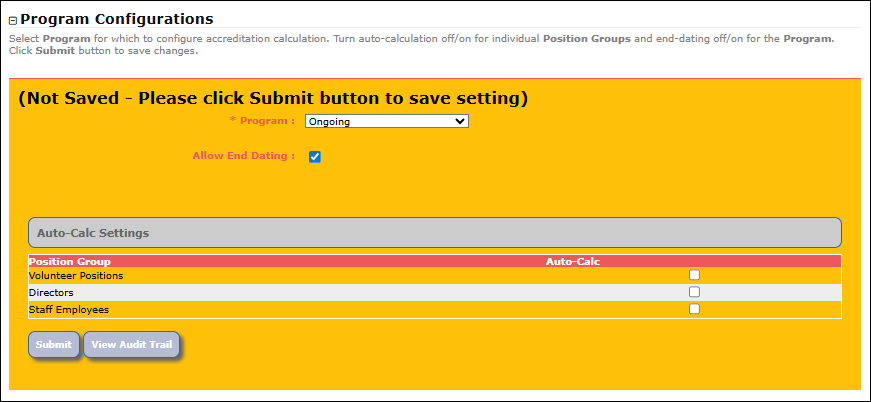
Task: Open View Audit Trail
Action: [132, 344]
